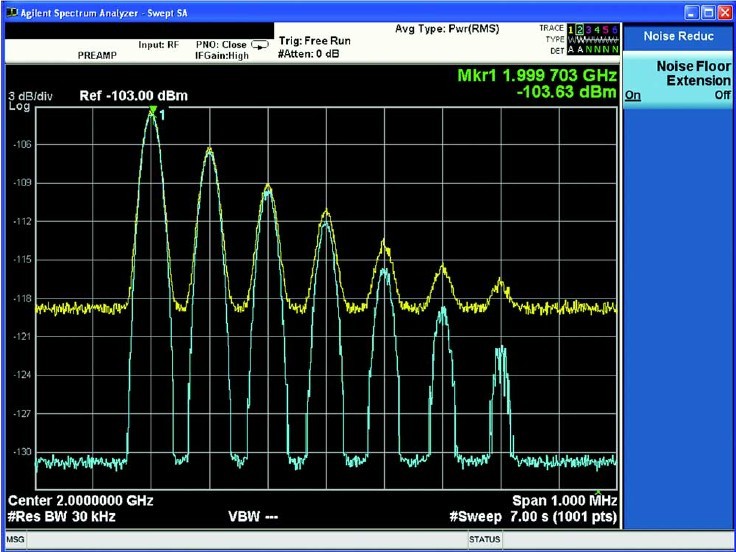Viewport: 736px width, 552px height.
Task: Click the Agilent Spectrum Analyzer title text
Action: [103, 13]
